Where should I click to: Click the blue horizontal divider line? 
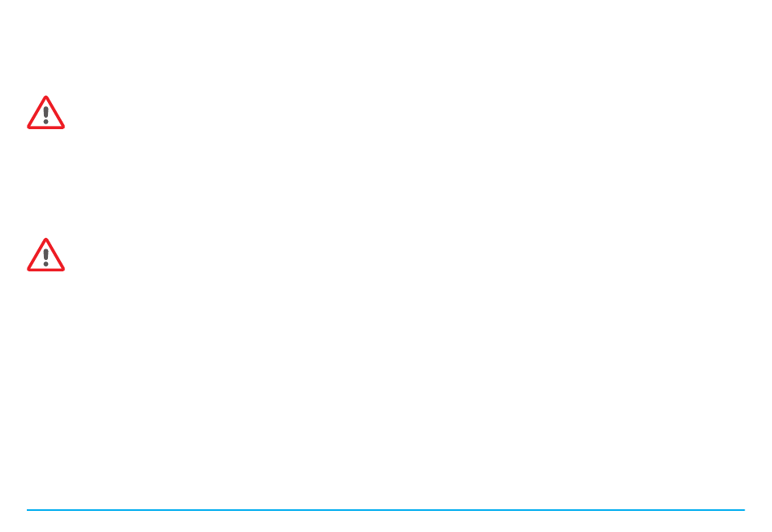coord(385,510)
